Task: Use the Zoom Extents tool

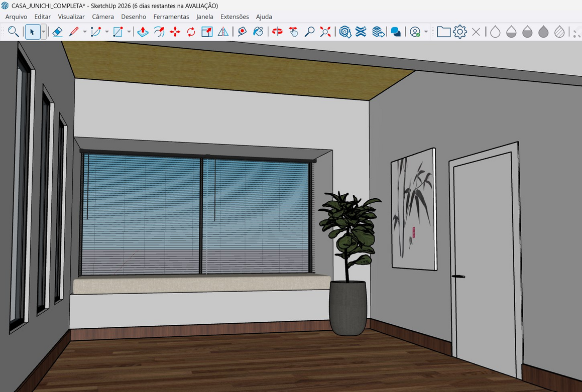Action: 325,32
